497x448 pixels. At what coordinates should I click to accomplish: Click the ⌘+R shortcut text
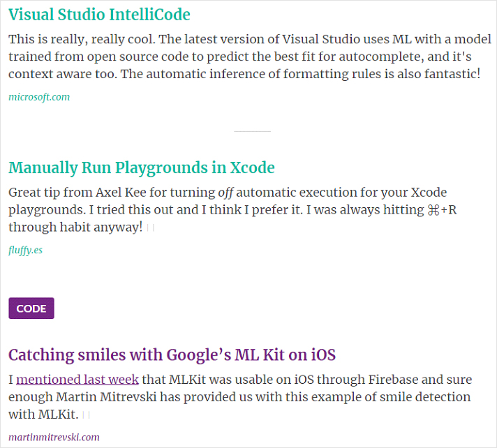tap(442, 209)
